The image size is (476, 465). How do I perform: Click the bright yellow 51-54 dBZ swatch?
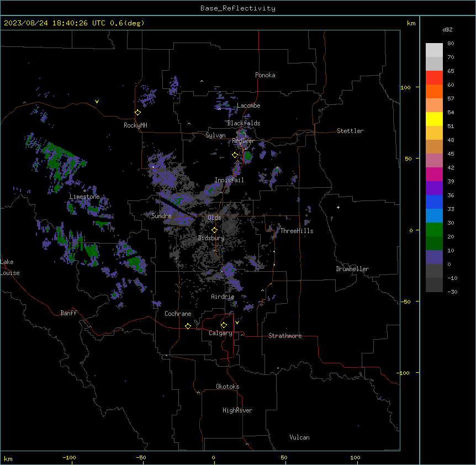coord(434,119)
